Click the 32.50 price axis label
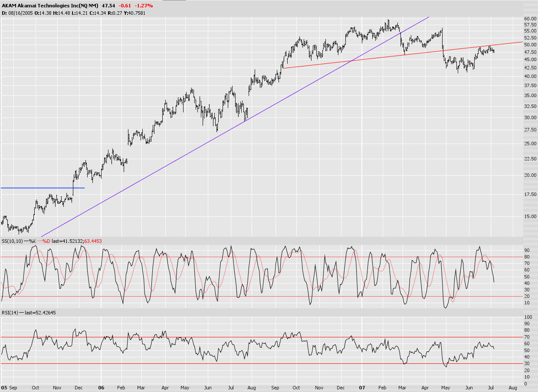 tap(530, 106)
